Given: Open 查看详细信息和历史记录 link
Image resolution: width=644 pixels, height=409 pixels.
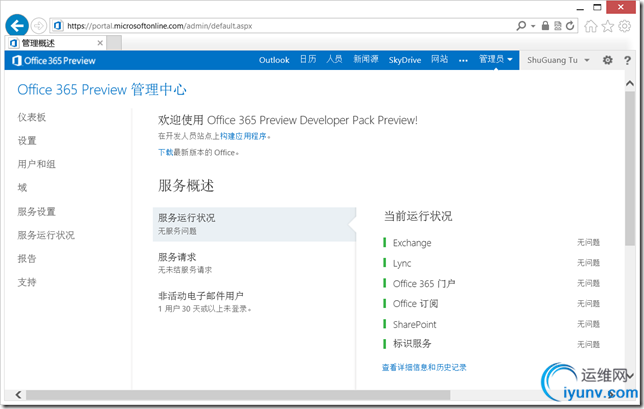Looking at the screenshot, I should [424, 368].
